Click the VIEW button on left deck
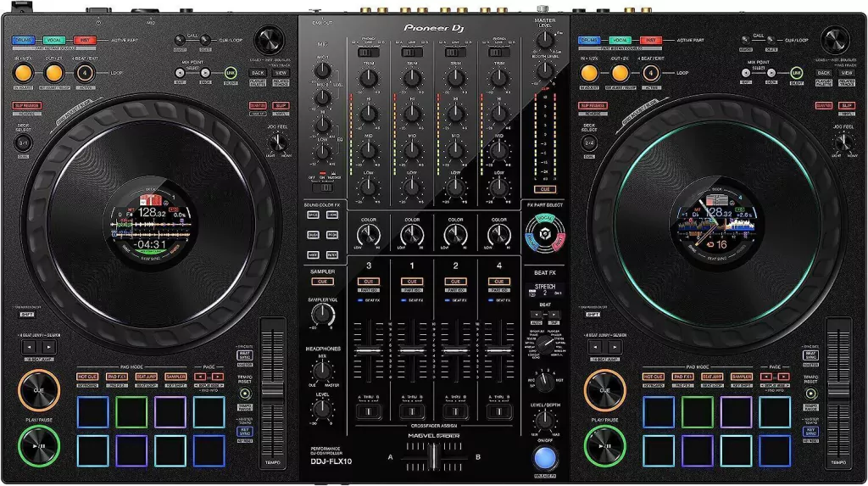Screen dimensions: 868x486 click(281, 73)
